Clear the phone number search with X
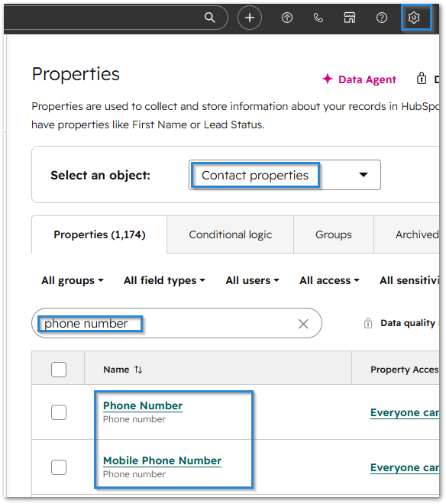The height and width of the screenshot is (504, 446). [x=303, y=324]
